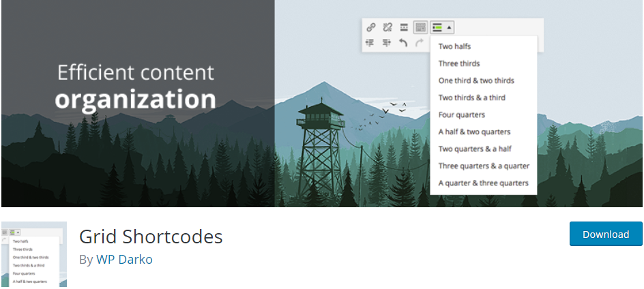Click the increase indent icon
The image size is (644, 289).
387,43
